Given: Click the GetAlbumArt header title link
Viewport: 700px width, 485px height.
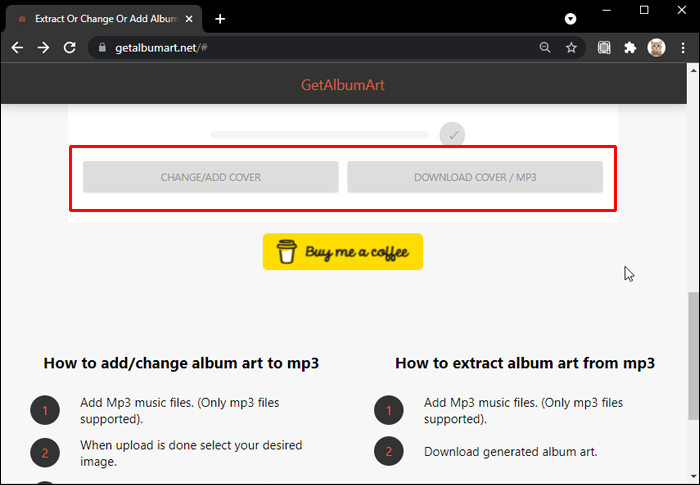Looking at the screenshot, I should [343, 85].
